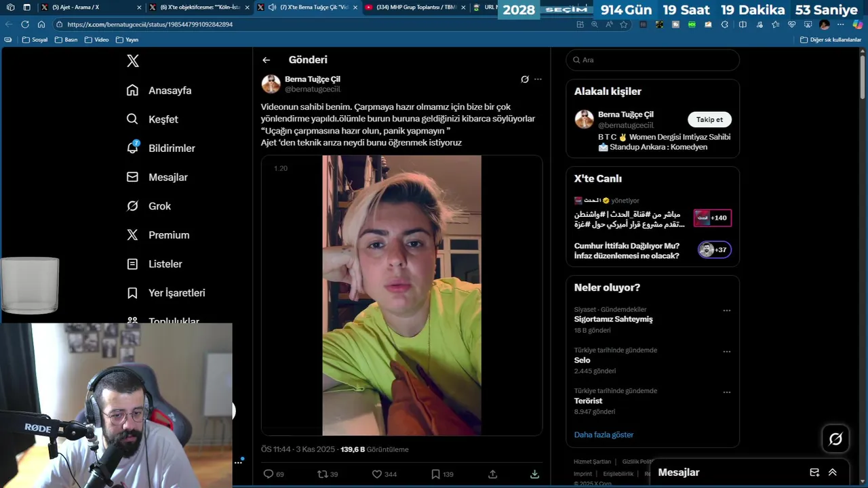Focus the Ara search field
The height and width of the screenshot is (488, 868).
click(x=652, y=60)
